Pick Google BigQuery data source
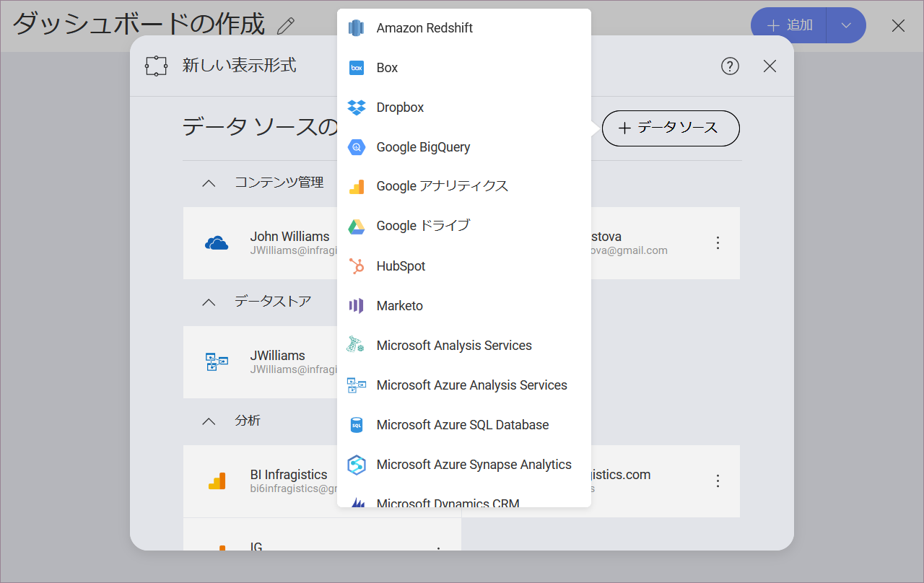The image size is (924, 583). pyautogui.click(x=464, y=147)
